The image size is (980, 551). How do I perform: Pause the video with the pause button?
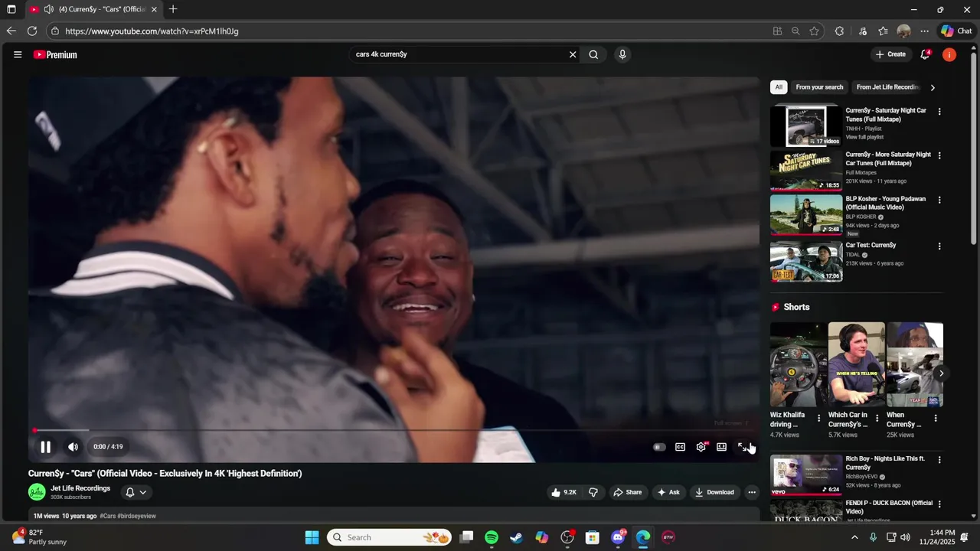[45, 447]
